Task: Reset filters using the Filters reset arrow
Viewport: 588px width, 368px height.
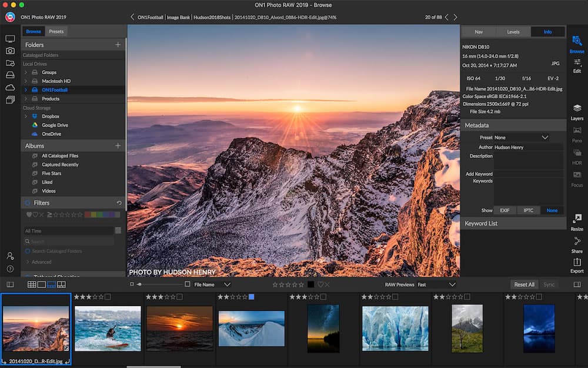Action: click(x=119, y=203)
